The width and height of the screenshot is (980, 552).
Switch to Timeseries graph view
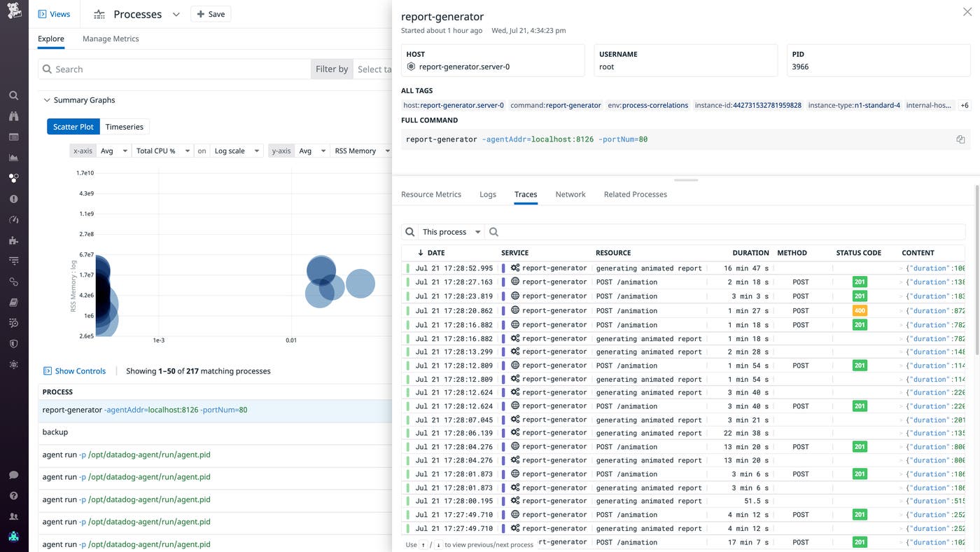(x=124, y=127)
